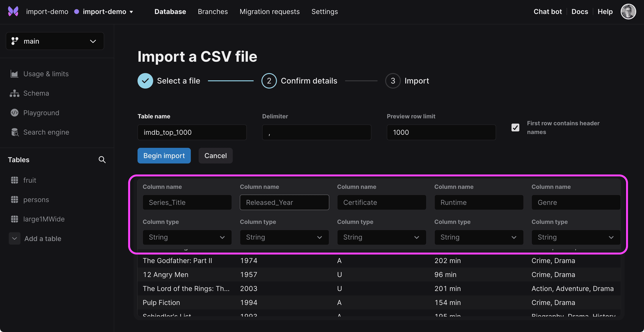The width and height of the screenshot is (644, 332).
Task: Select the large1MWide table icon
Action: pos(15,219)
